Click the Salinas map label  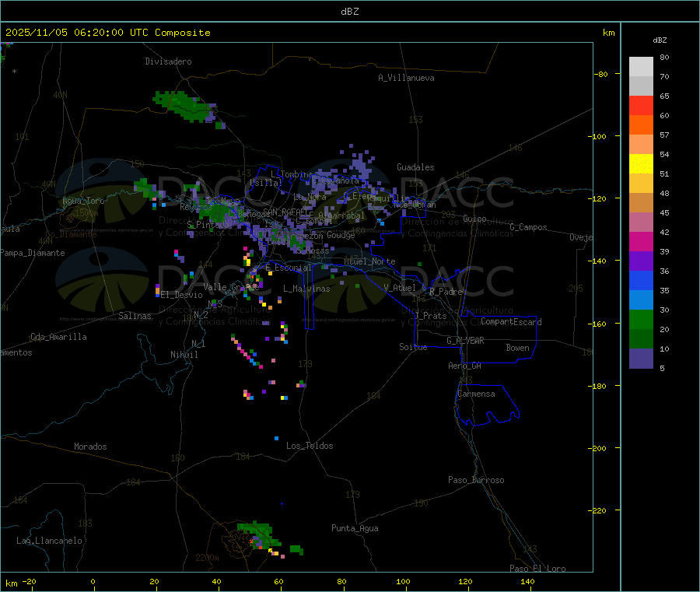click(135, 316)
